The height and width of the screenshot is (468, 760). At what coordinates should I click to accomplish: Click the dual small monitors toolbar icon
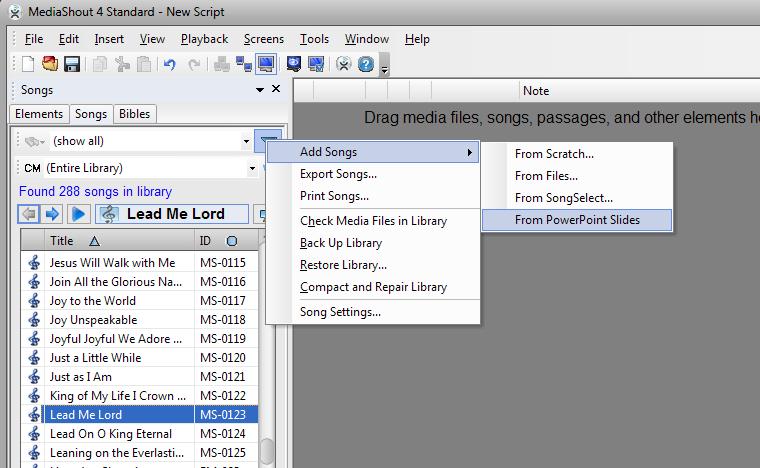(243, 64)
